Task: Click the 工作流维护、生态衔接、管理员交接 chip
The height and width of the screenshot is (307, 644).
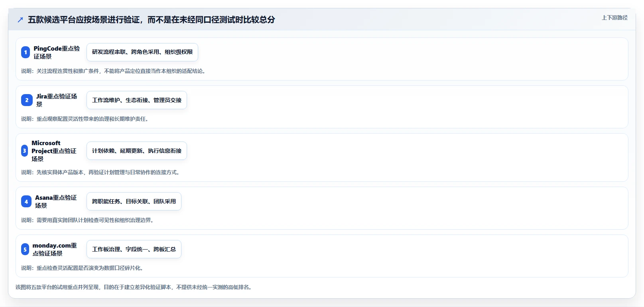Action: coord(137,100)
